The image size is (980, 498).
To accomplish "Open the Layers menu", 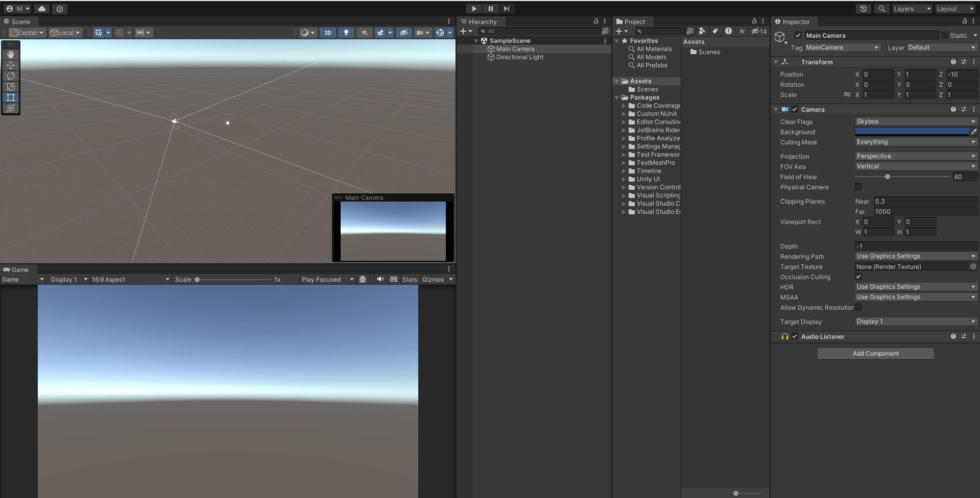I will (912, 9).
